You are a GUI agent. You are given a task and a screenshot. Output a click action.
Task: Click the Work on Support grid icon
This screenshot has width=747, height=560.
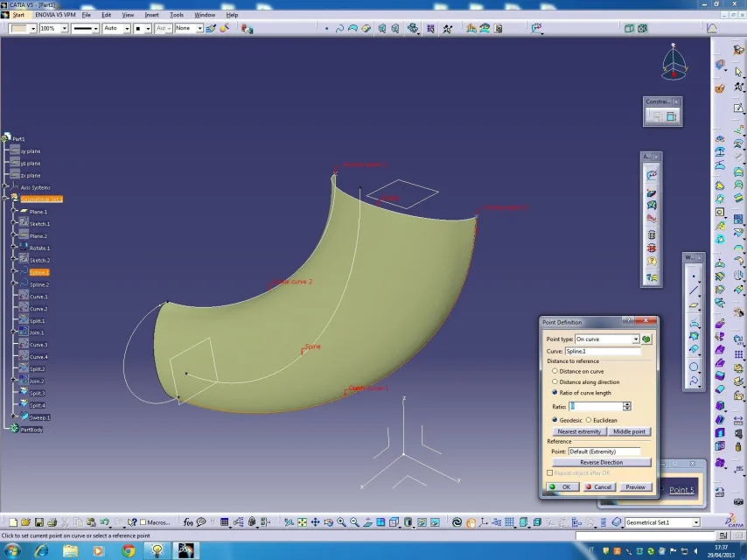coord(510,522)
